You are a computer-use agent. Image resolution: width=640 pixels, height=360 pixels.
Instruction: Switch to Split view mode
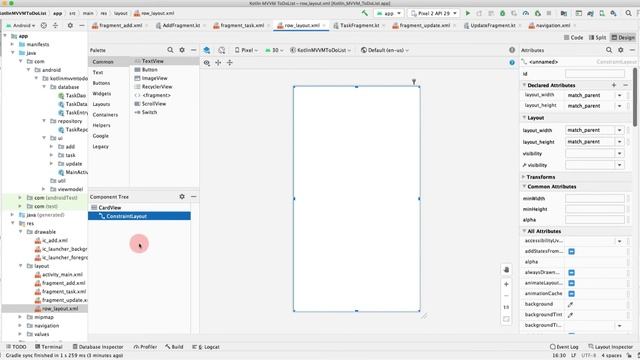(x=597, y=37)
